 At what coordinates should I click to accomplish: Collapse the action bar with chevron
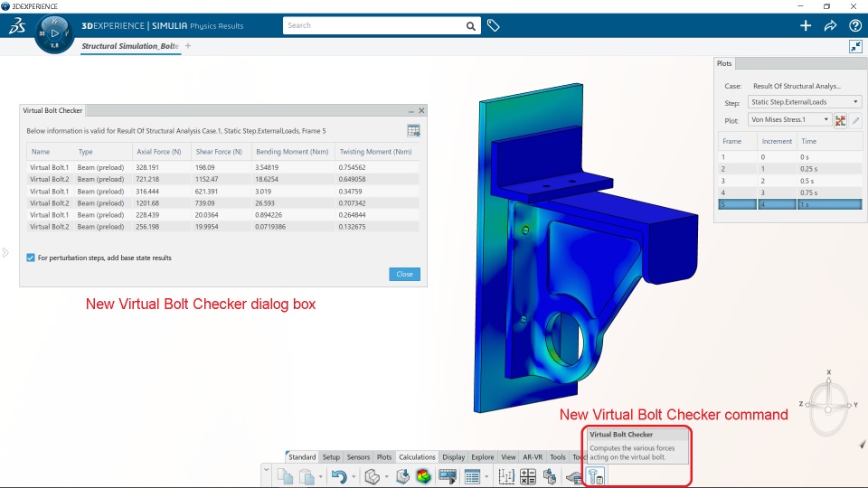click(x=266, y=470)
